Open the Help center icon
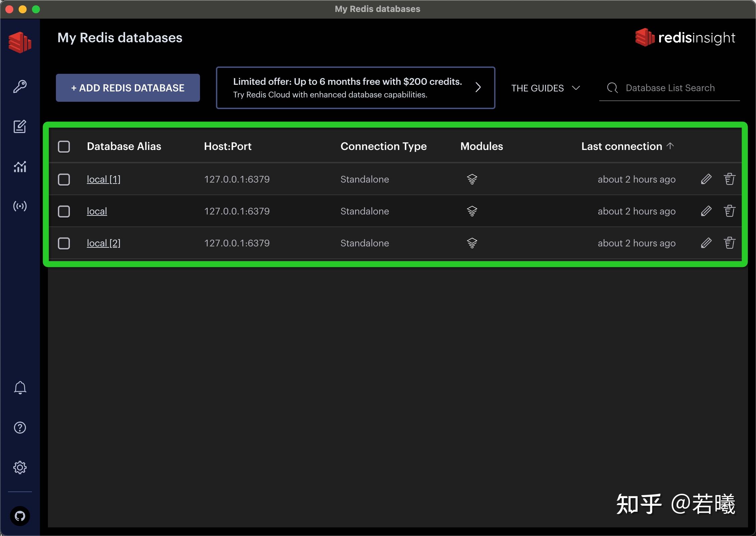 pos(20,428)
